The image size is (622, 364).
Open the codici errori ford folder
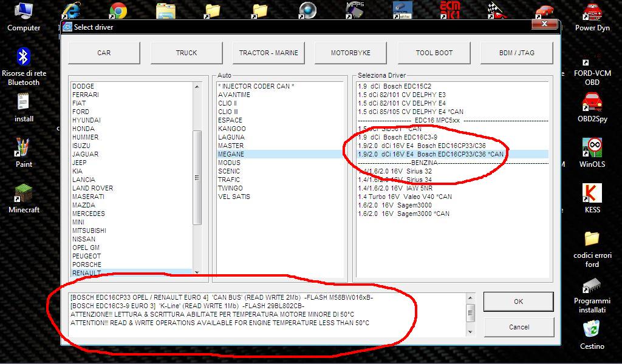[592, 249]
